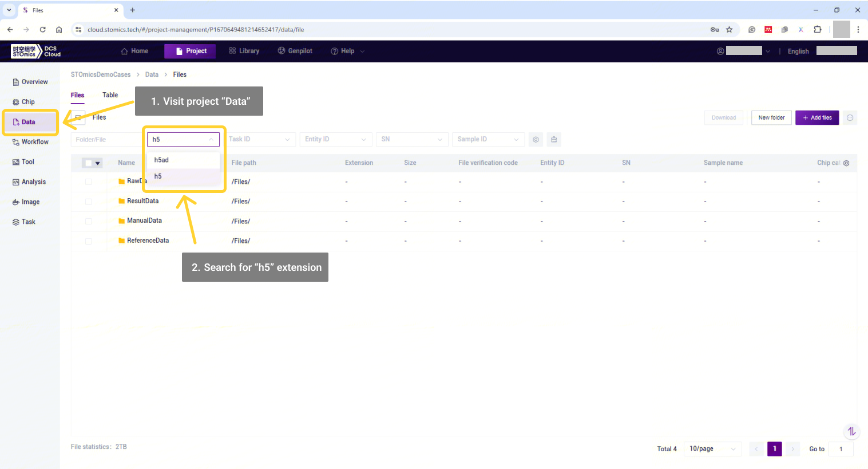Click the Folder/File search input
This screenshot has width=868, height=469.
coord(106,140)
